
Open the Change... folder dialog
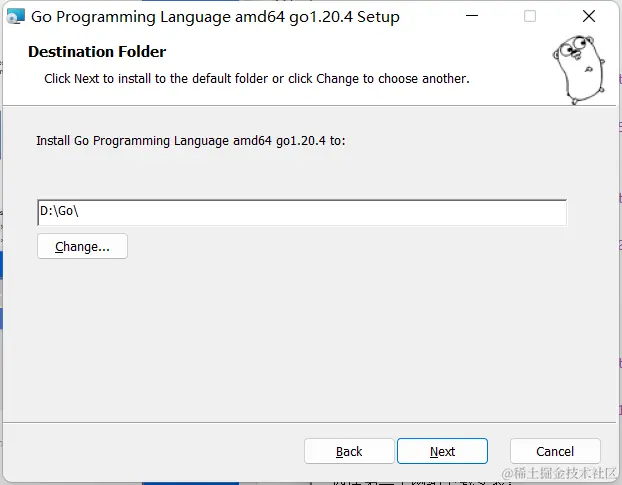(x=83, y=246)
